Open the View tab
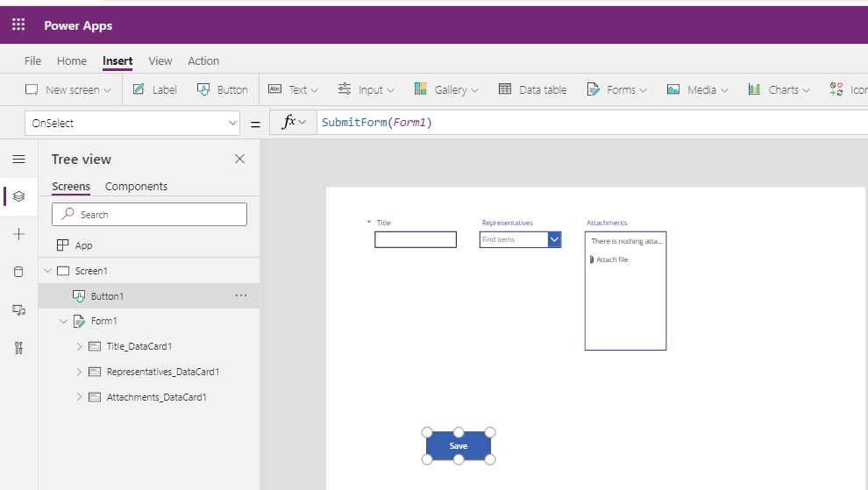The height and width of the screenshot is (490, 868). 160,60
